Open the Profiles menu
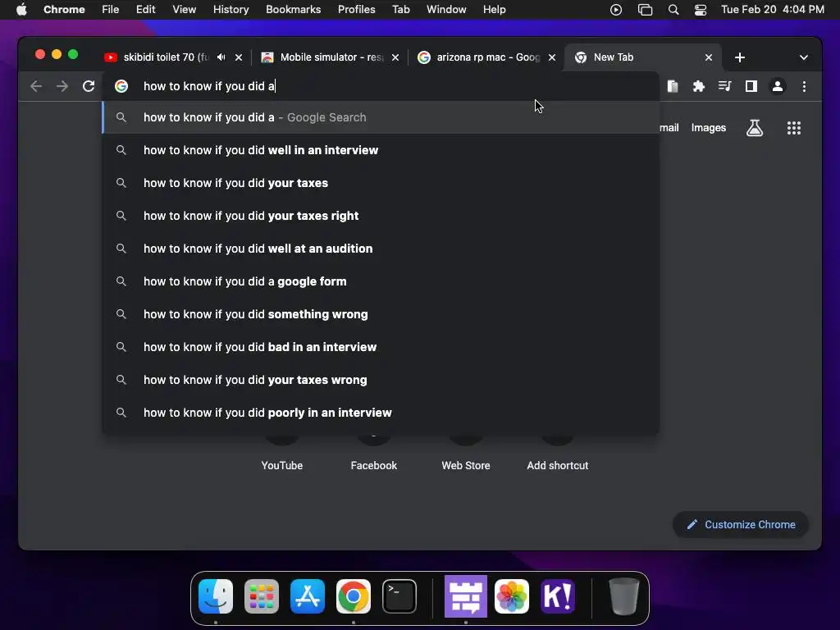The height and width of the screenshot is (630, 840). click(x=356, y=10)
